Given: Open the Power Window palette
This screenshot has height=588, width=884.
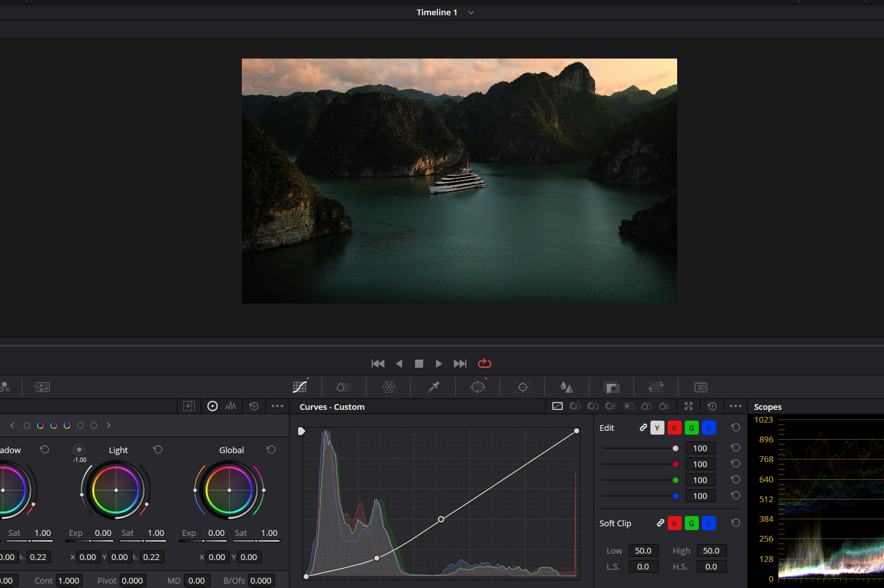Looking at the screenshot, I should coord(478,387).
